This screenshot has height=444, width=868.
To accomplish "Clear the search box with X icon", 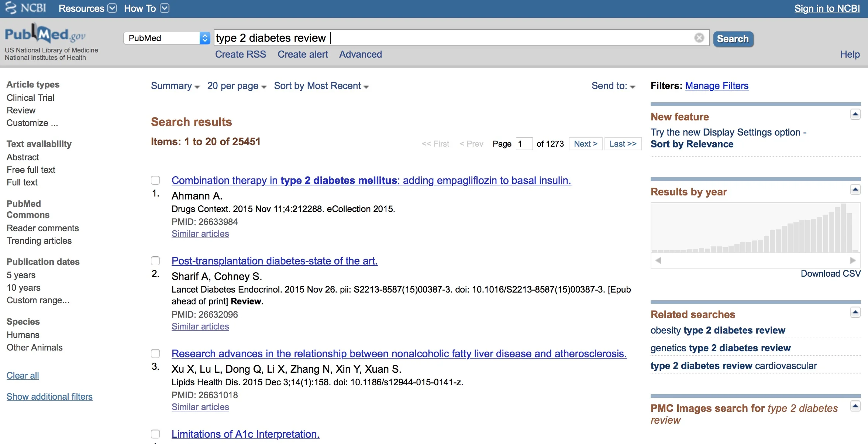I will [699, 38].
